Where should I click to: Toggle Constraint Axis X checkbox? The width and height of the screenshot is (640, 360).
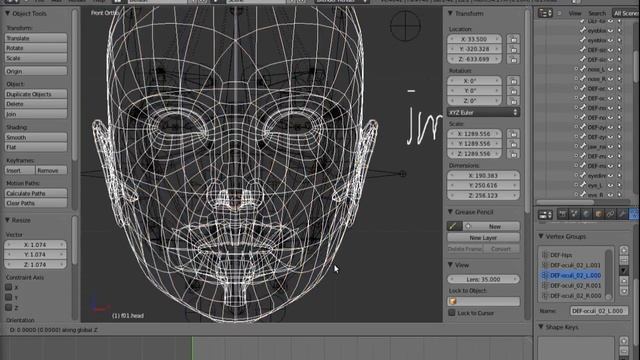click(x=8, y=287)
